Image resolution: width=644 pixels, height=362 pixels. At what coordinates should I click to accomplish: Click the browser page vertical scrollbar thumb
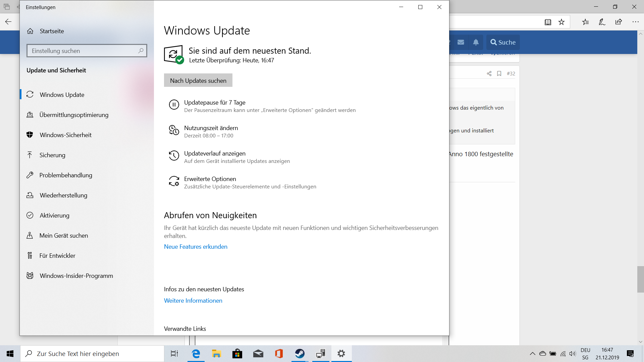click(x=640, y=279)
